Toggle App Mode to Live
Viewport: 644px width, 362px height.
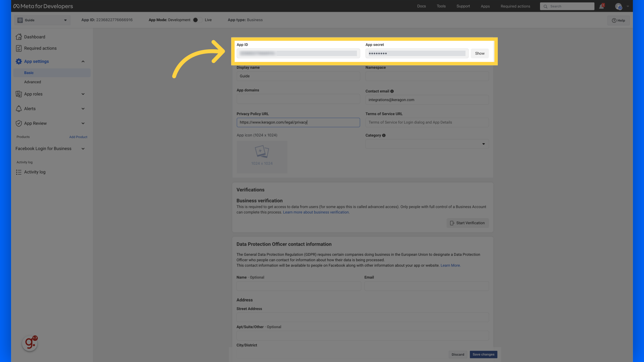pyautogui.click(x=197, y=20)
